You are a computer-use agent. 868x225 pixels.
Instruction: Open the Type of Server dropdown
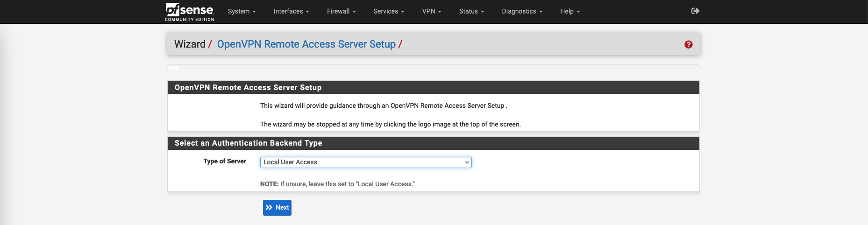pos(365,162)
